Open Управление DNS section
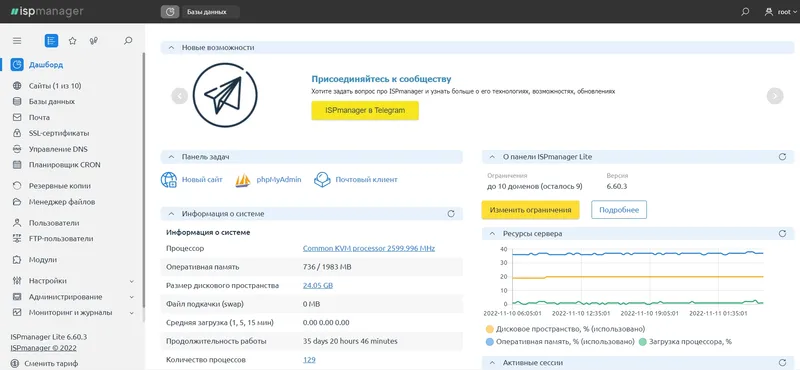 [58, 149]
